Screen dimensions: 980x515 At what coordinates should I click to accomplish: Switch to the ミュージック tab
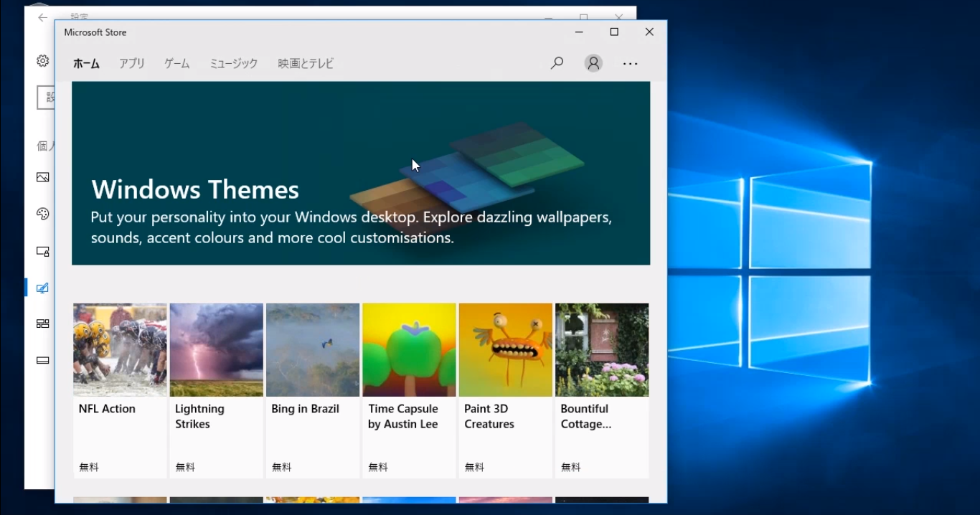[x=233, y=63]
